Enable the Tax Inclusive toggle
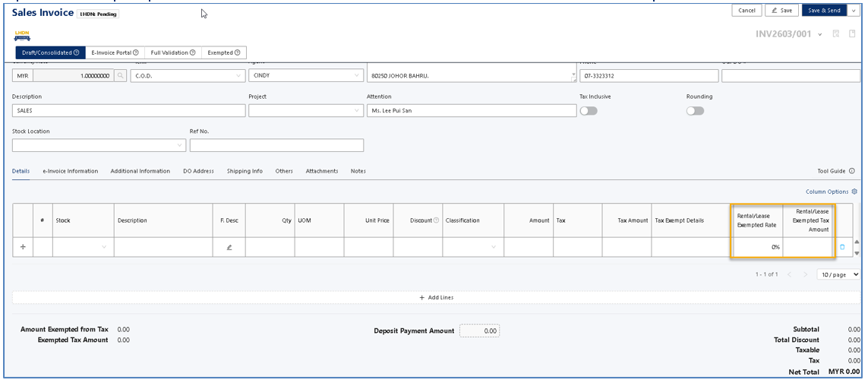Image resolution: width=868 pixels, height=380 pixels. 589,110
